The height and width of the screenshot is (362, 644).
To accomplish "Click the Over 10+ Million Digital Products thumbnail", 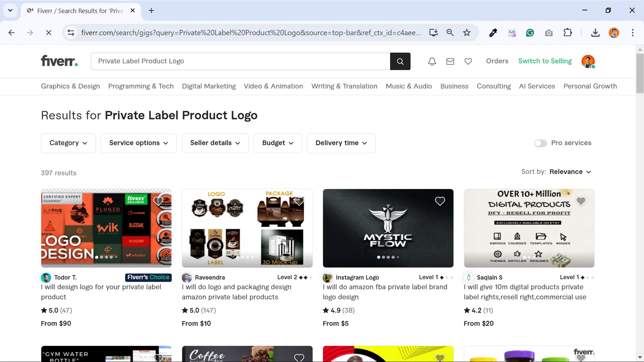I will pyautogui.click(x=529, y=228).
